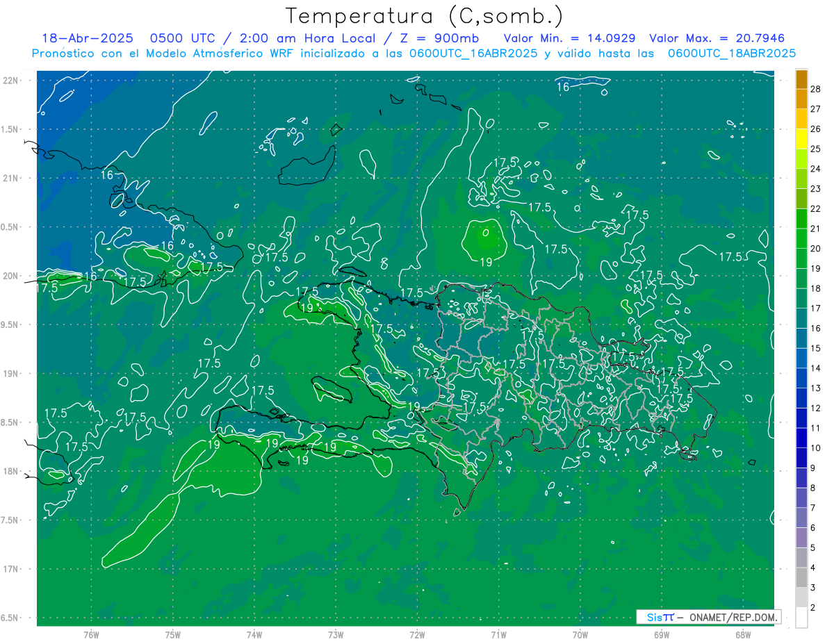Click the color bar label '15'
834x644 pixels.
pos(816,348)
